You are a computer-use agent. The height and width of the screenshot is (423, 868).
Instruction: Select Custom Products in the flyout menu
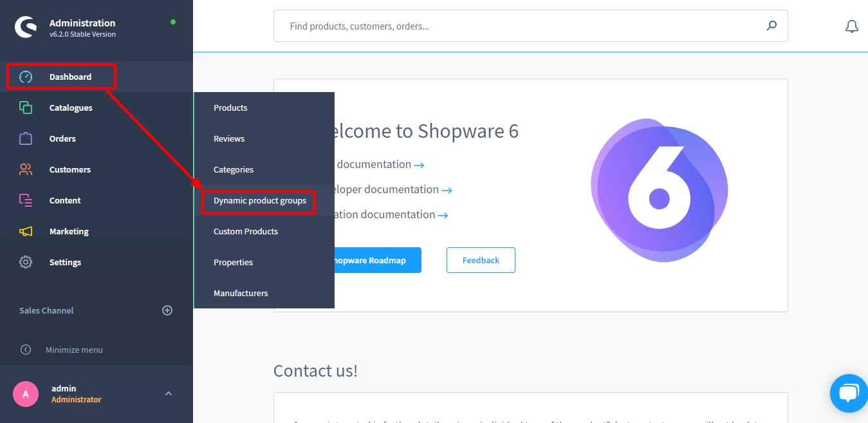point(245,231)
